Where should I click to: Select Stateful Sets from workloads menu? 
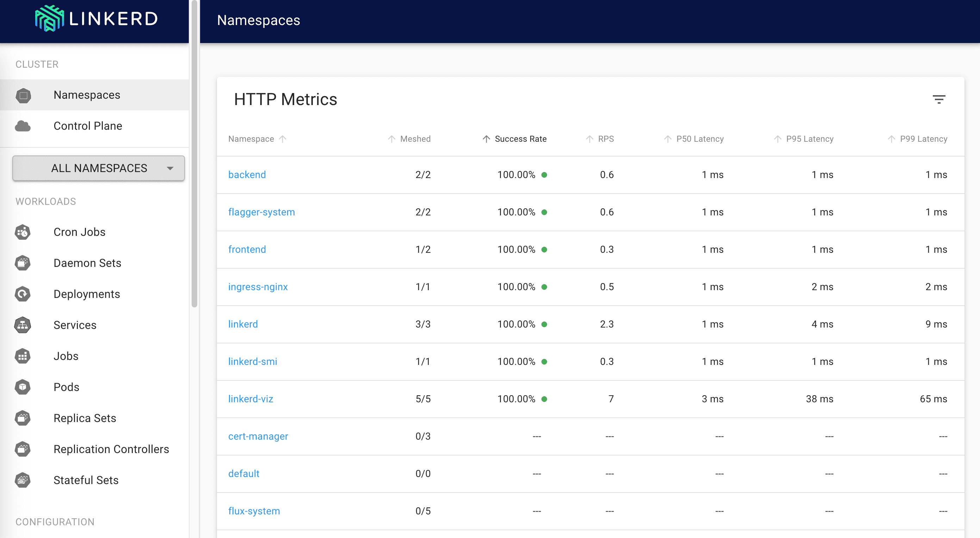[x=86, y=480]
